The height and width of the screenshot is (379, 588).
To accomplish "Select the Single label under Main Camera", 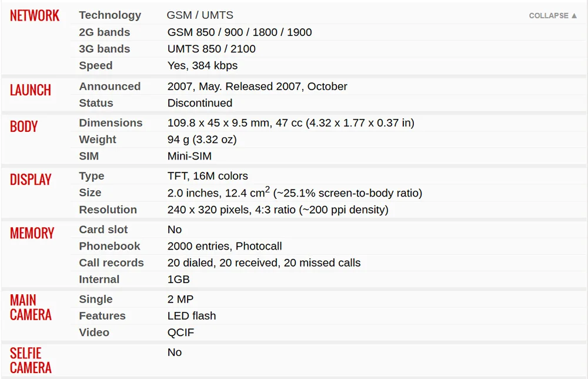I will click(x=96, y=300).
